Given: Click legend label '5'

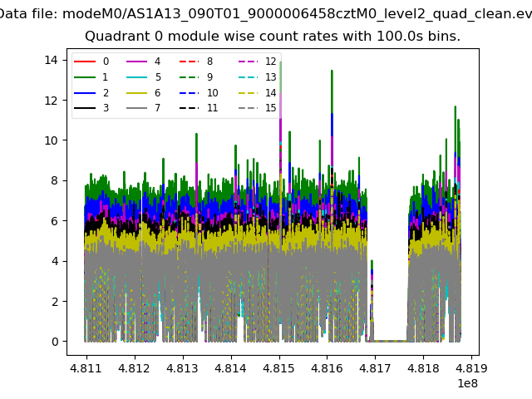Looking at the screenshot, I should [x=158, y=77].
